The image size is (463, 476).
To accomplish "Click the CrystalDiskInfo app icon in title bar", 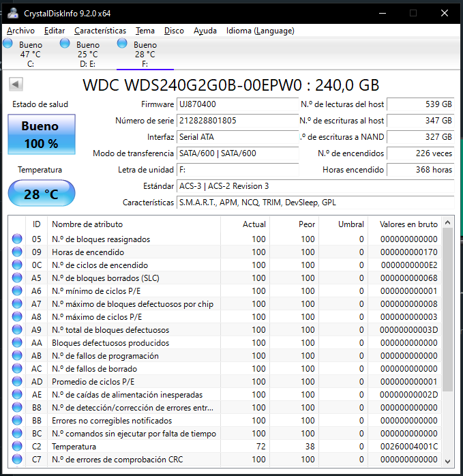I will click(x=13, y=13).
